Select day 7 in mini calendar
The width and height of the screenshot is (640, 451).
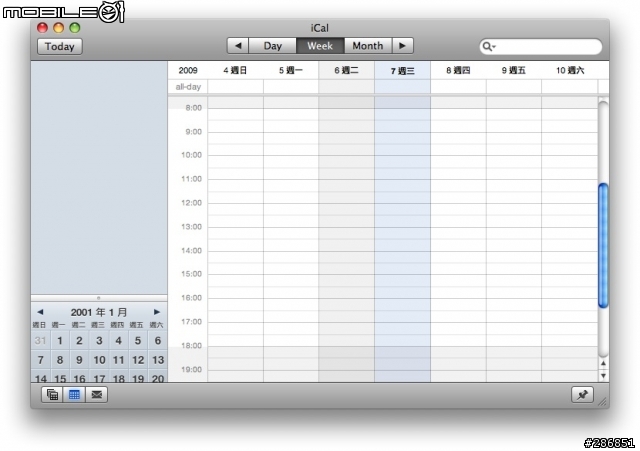40,360
